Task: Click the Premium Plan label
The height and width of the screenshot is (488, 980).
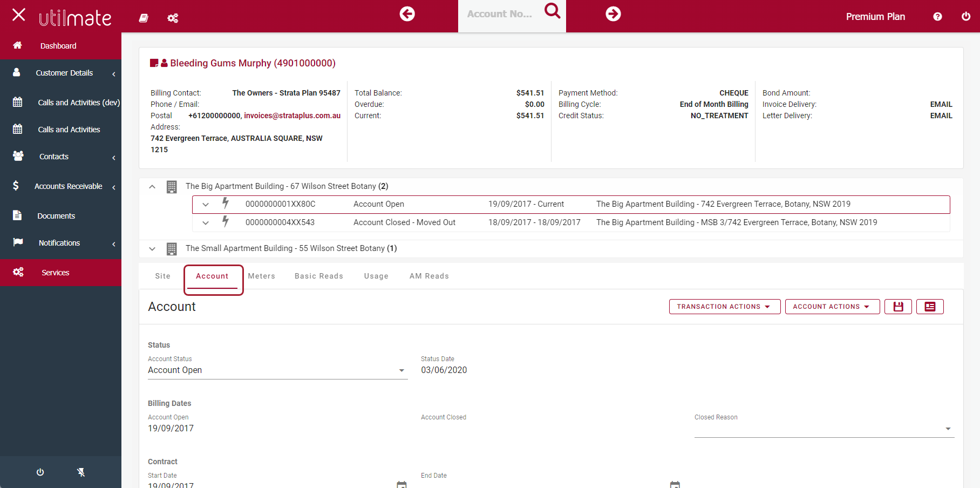Action: click(x=875, y=17)
